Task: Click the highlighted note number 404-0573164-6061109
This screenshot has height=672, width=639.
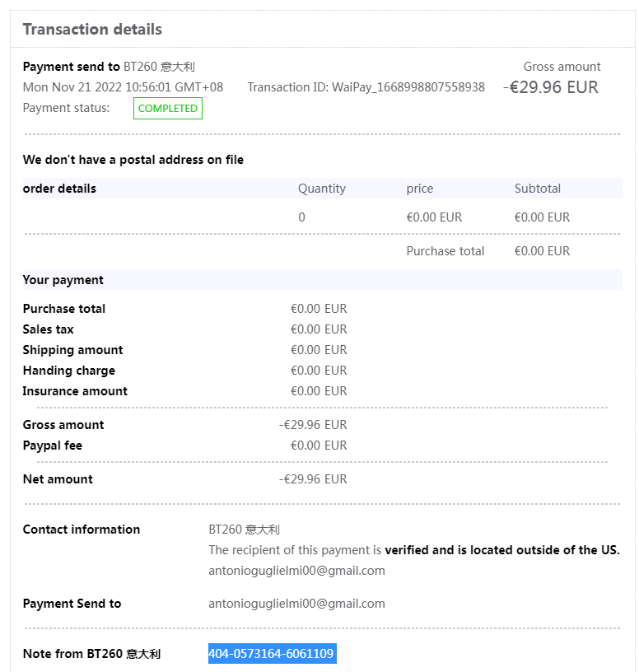Action: click(x=271, y=654)
